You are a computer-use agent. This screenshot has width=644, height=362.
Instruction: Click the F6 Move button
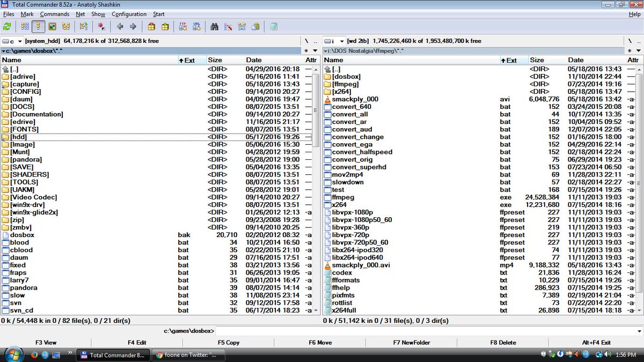320,342
